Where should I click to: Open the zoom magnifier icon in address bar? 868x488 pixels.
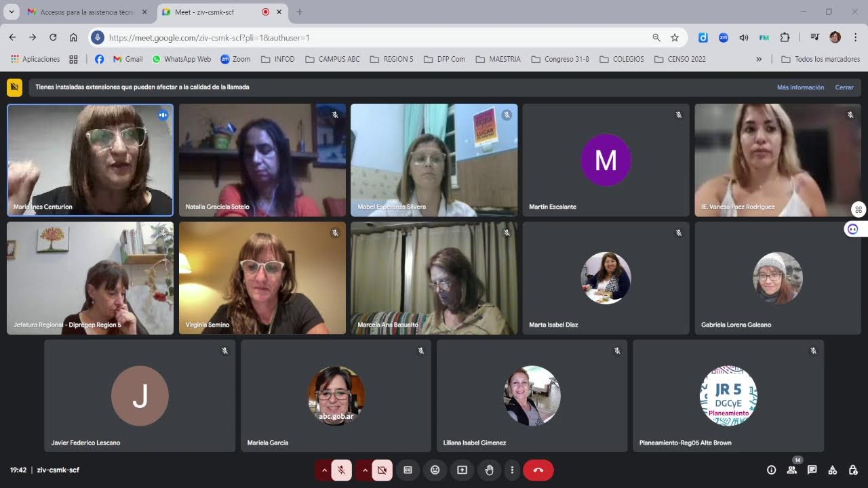click(656, 37)
